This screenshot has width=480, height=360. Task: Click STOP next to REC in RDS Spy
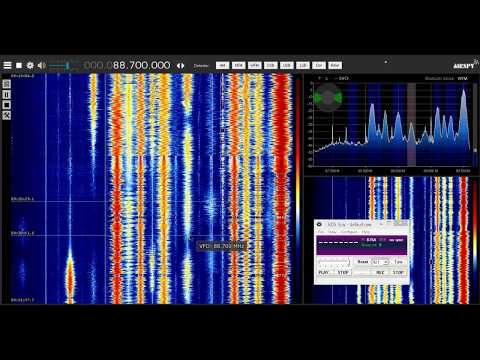coord(398,272)
